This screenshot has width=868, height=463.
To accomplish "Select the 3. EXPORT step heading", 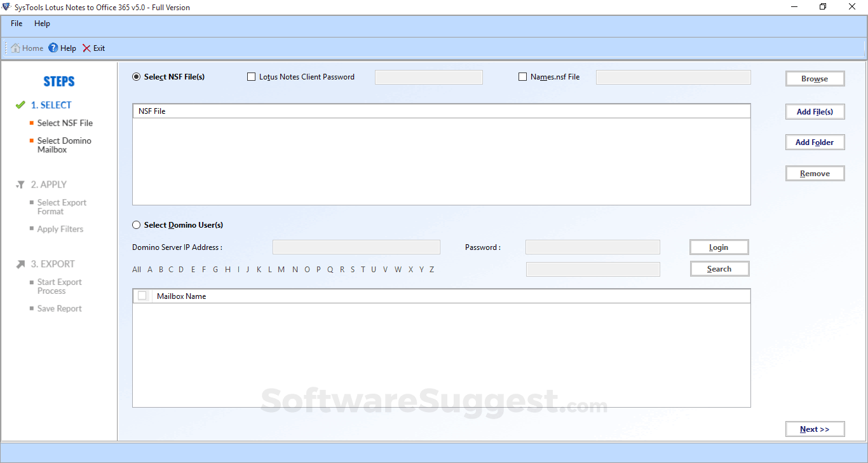I will point(53,264).
